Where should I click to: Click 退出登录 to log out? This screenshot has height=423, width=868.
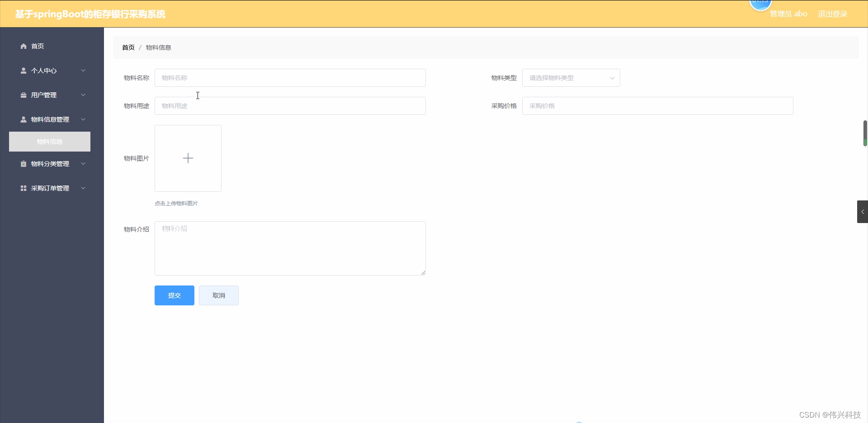(832, 14)
